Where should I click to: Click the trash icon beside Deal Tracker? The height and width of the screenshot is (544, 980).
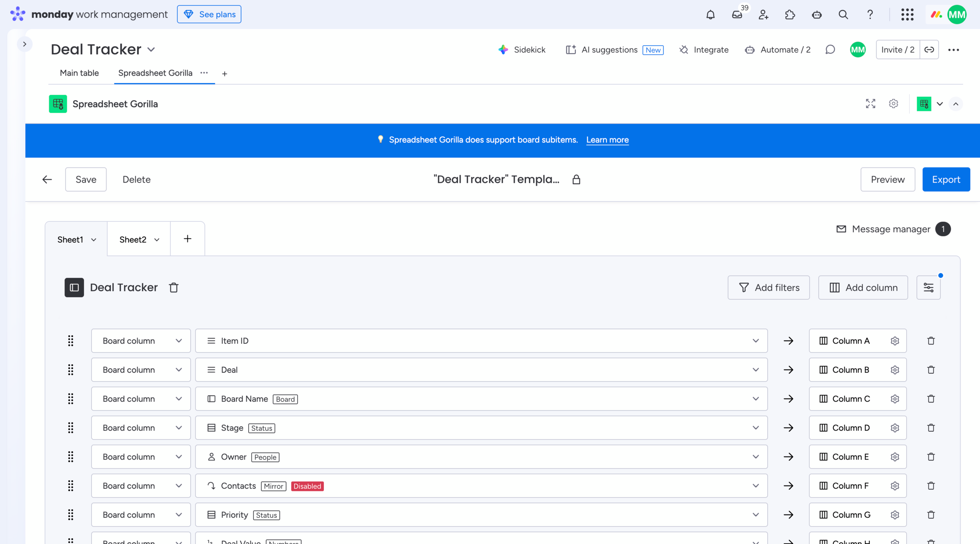point(174,288)
